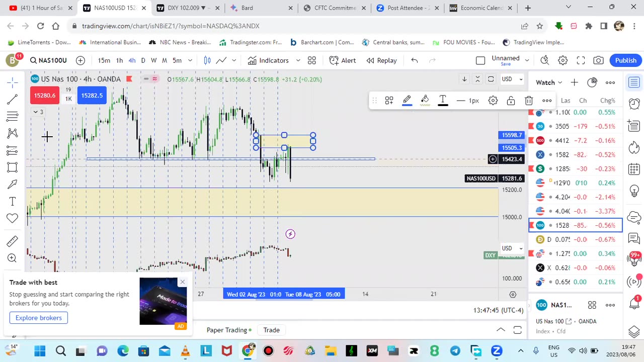
Task: Open the forecasting and measurement tools
Action: click(13, 150)
